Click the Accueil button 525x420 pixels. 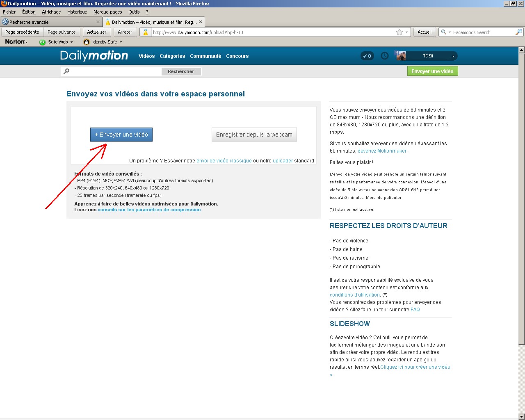click(x=425, y=32)
